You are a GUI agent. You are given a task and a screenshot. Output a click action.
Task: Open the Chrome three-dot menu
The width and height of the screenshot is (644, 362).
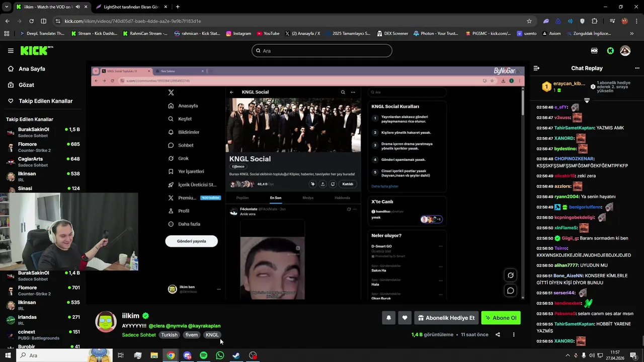(x=636, y=21)
